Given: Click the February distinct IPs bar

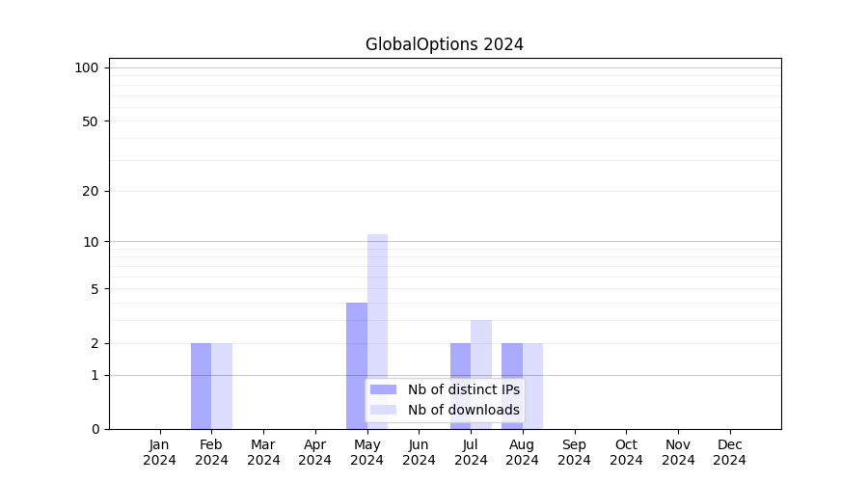Looking at the screenshot, I should pos(201,386).
